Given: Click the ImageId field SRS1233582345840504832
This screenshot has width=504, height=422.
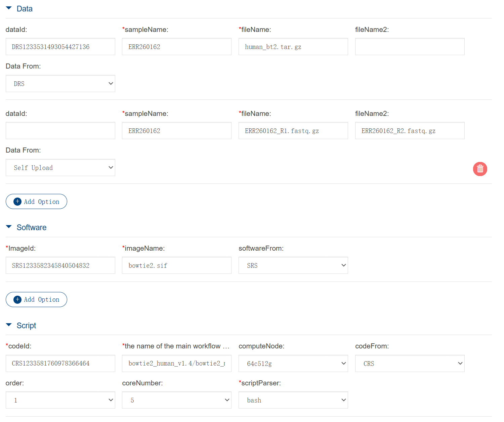Looking at the screenshot, I should (x=60, y=265).
